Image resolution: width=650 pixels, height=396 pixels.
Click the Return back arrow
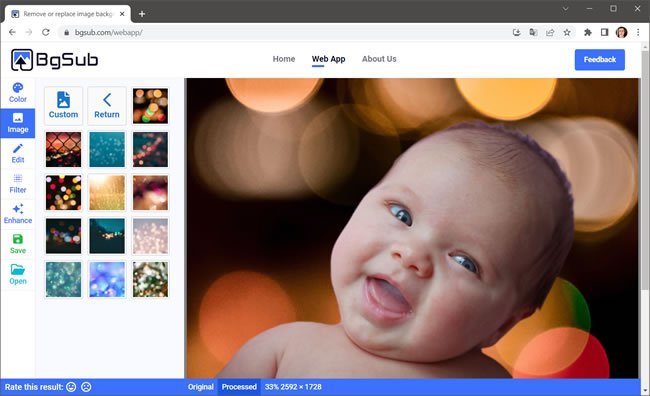point(107,100)
